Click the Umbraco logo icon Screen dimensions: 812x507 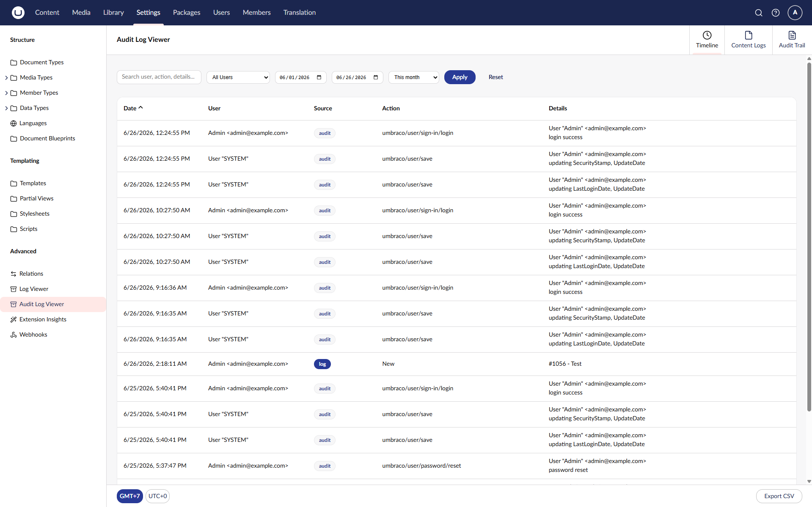coord(18,13)
